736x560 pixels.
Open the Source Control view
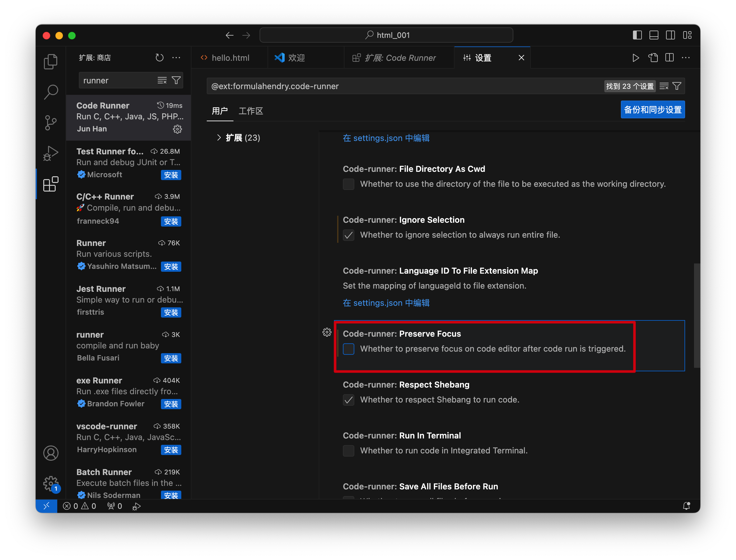coord(51,123)
